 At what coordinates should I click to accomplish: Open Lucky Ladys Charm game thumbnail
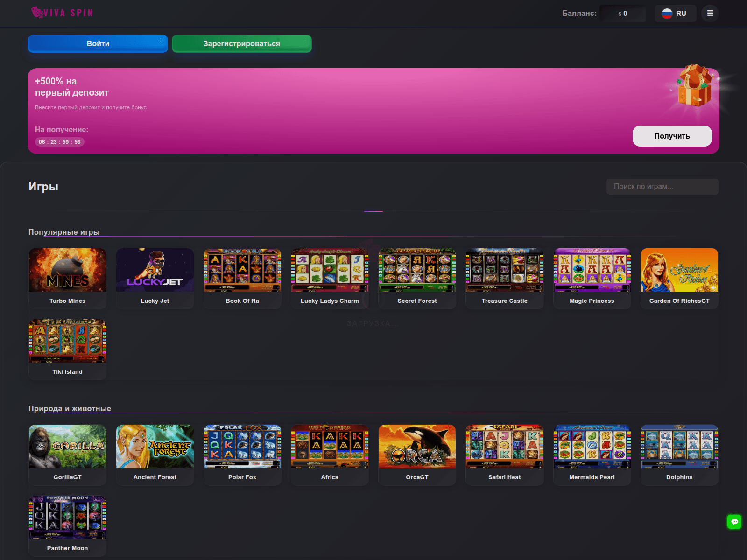(x=330, y=270)
